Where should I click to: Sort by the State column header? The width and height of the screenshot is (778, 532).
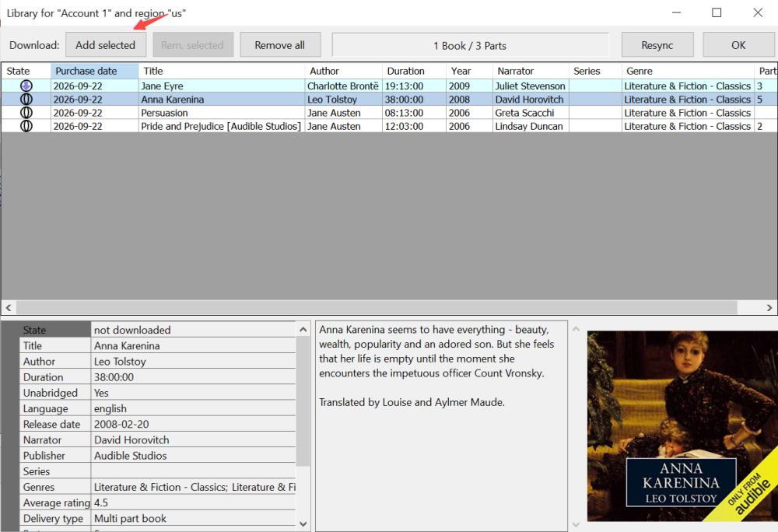(26, 71)
